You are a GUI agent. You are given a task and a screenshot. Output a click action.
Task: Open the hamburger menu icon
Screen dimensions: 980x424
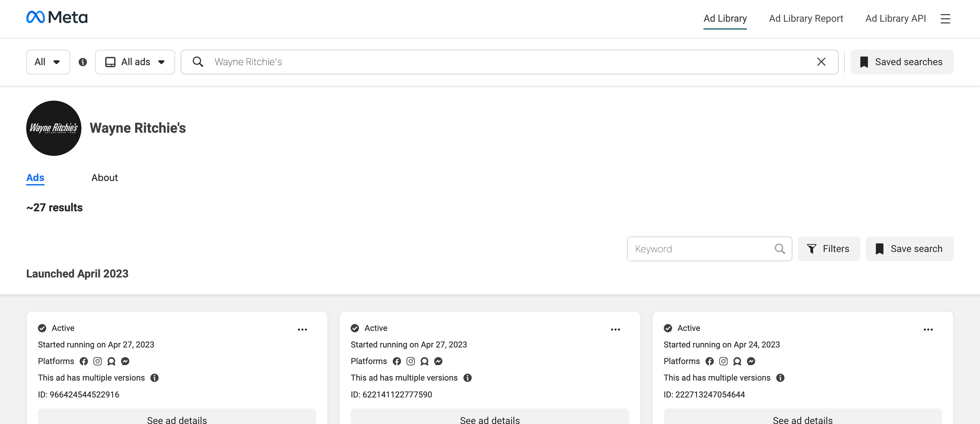(x=945, y=19)
